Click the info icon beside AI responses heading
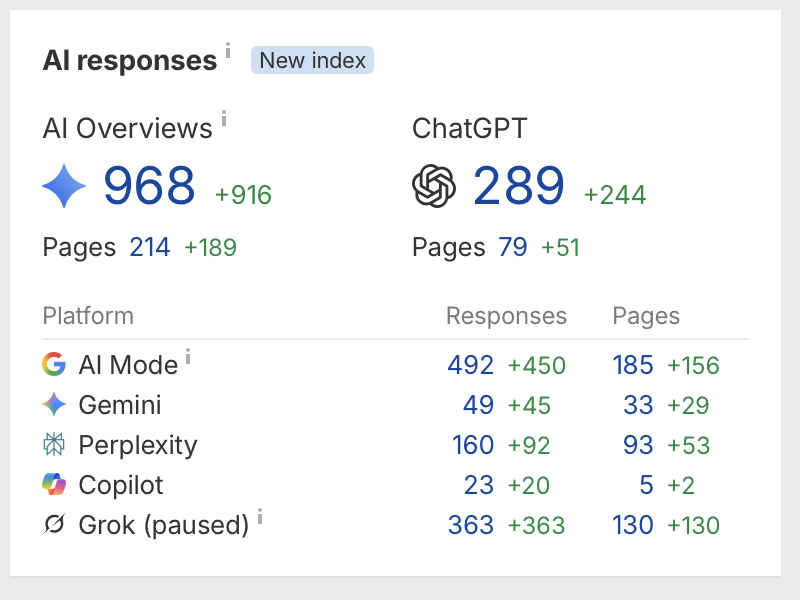 click(x=228, y=50)
